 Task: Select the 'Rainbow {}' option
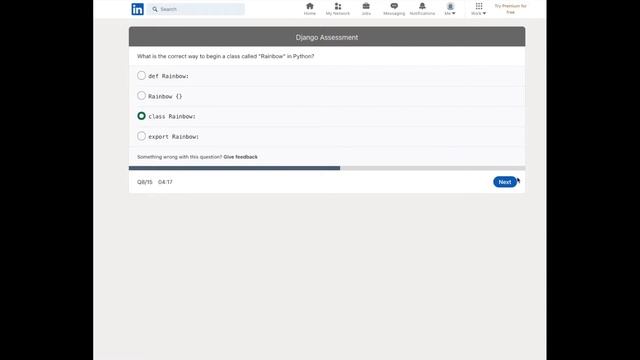coord(141,96)
